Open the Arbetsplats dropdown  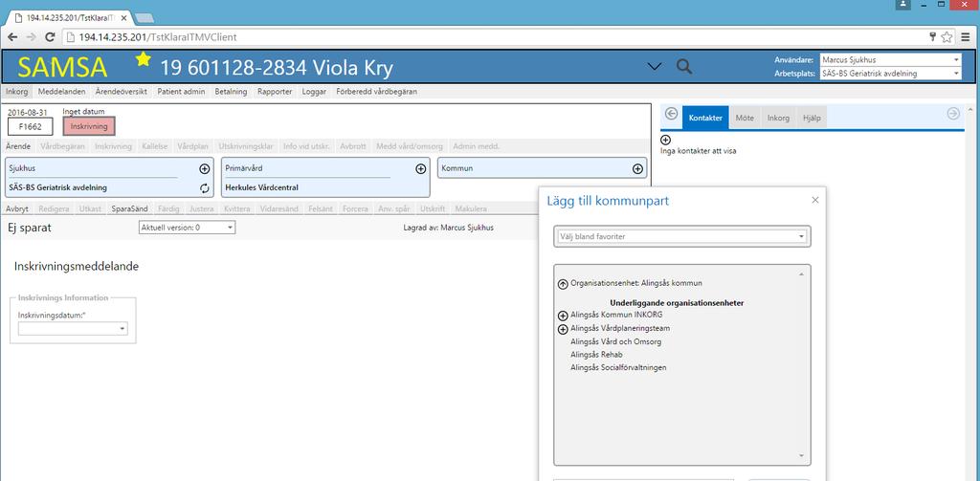point(956,74)
